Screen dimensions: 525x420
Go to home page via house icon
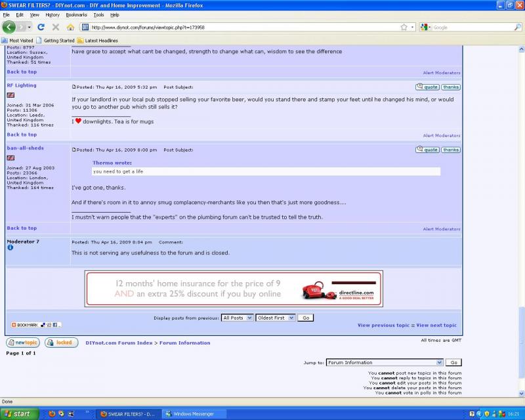[x=70, y=27]
